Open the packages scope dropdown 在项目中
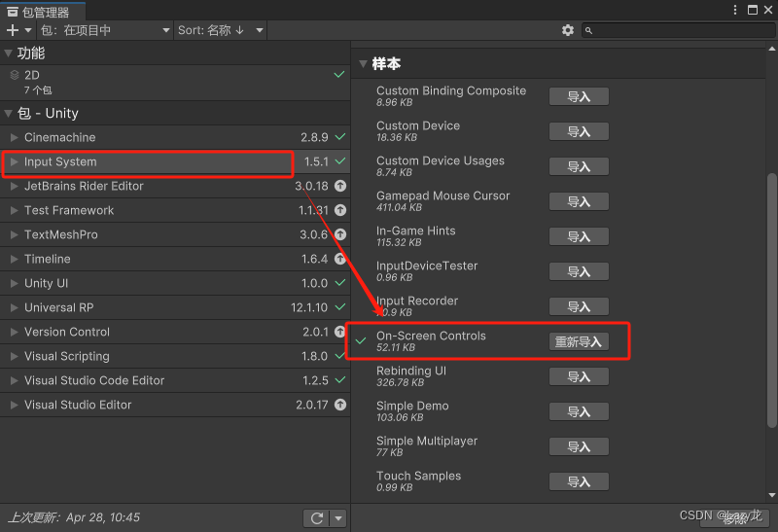 point(105,30)
